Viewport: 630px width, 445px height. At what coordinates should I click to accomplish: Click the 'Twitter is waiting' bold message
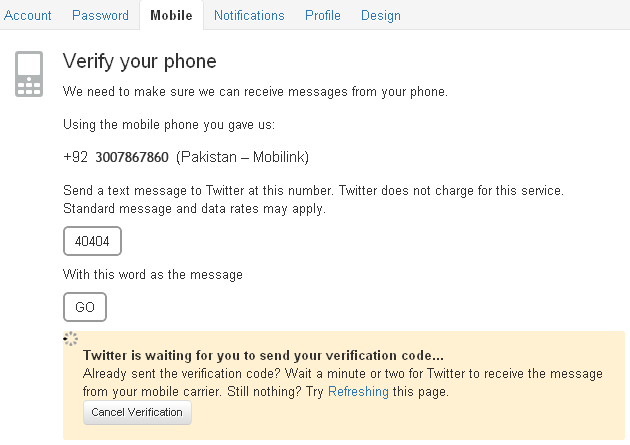[x=263, y=355]
